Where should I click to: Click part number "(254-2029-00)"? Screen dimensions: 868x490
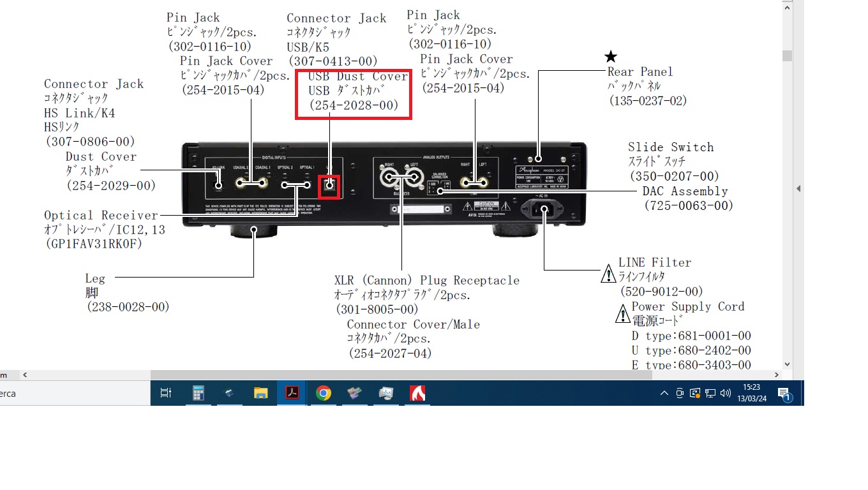pos(111,185)
